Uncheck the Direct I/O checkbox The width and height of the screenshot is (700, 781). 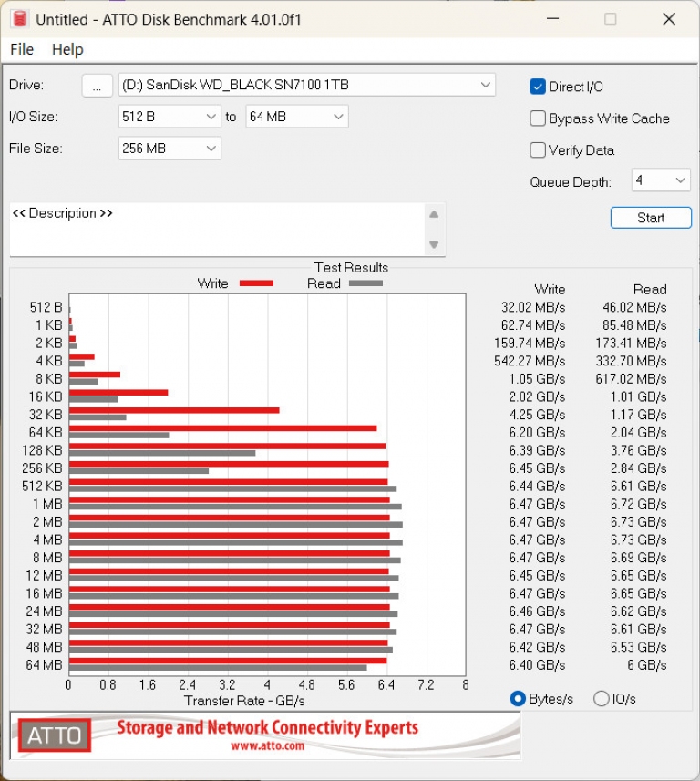pyautogui.click(x=538, y=87)
